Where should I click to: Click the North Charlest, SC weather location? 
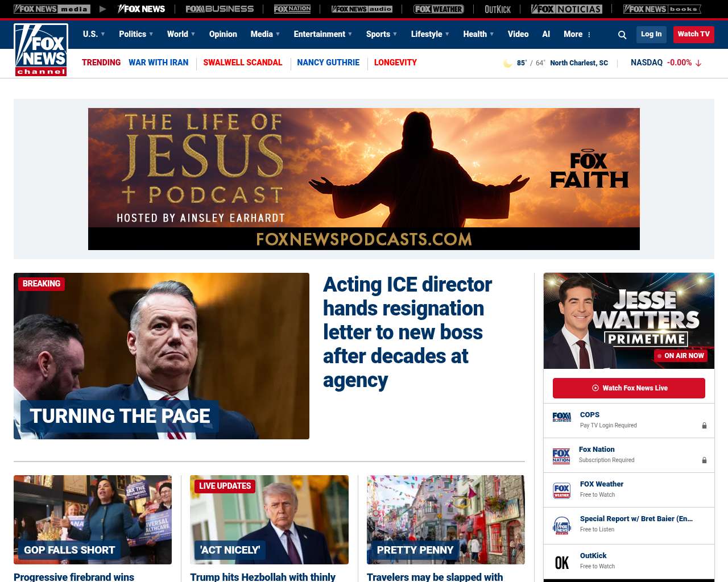[x=579, y=63]
